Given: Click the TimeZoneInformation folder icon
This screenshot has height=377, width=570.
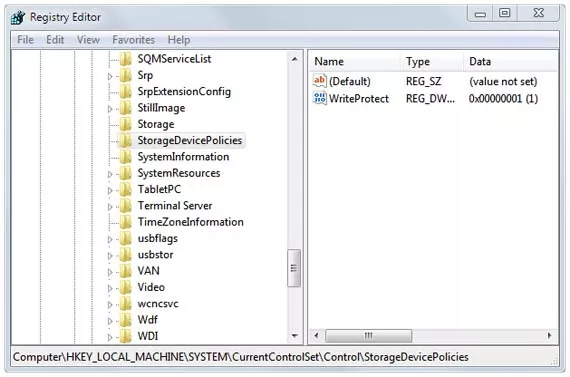Looking at the screenshot, I should click(x=125, y=222).
